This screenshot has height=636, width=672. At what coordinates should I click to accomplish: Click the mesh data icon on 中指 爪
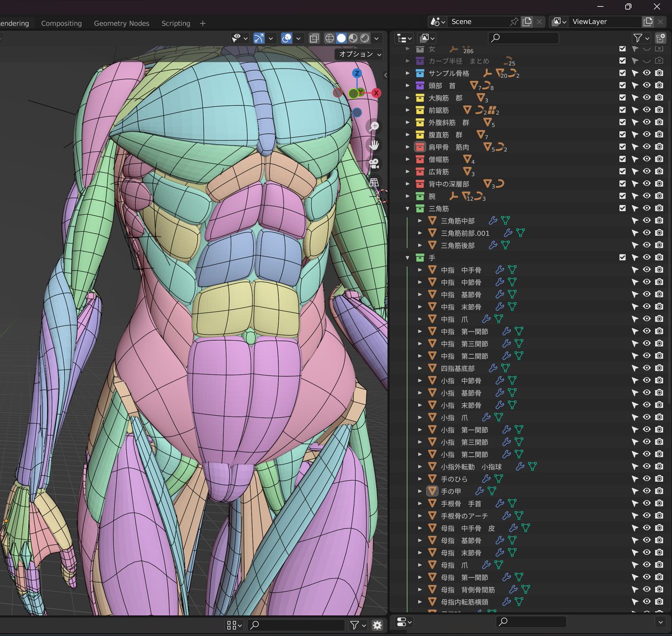click(498, 319)
